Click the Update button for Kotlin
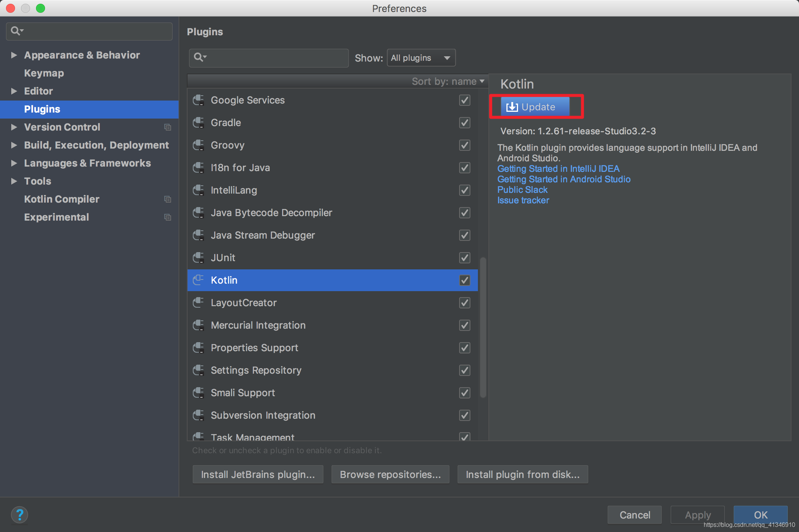 (535, 107)
